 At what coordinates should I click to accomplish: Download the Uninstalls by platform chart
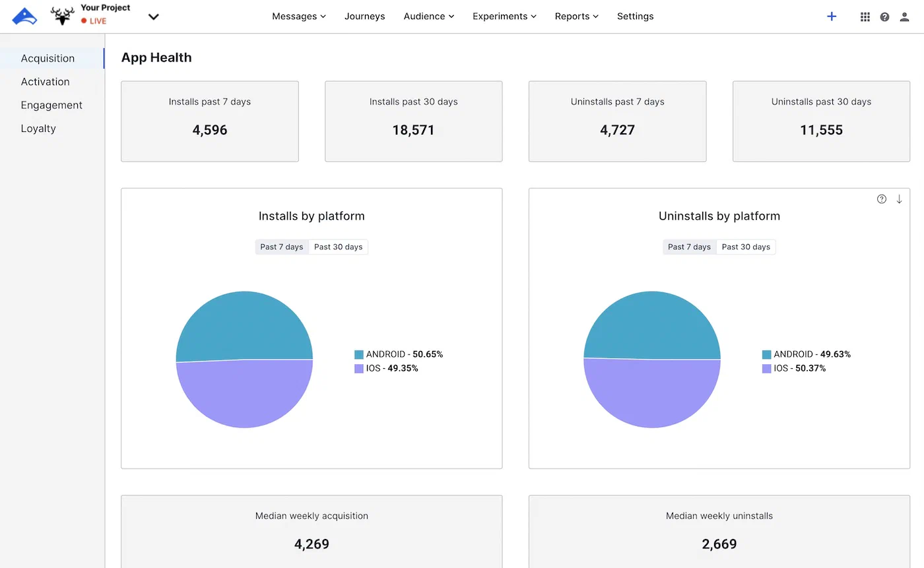899,199
